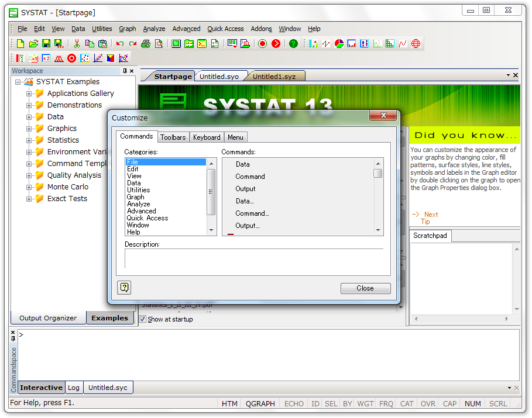
Task: Pin the Workspace panel with pushpin
Action: [125, 71]
